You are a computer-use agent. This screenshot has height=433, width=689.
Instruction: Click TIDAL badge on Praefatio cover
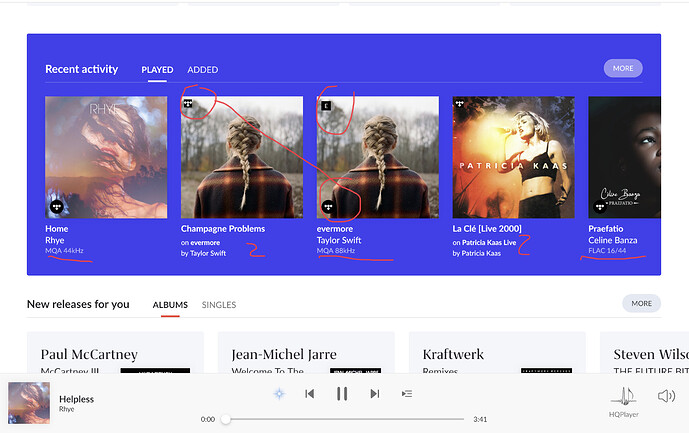[x=600, y=207]
